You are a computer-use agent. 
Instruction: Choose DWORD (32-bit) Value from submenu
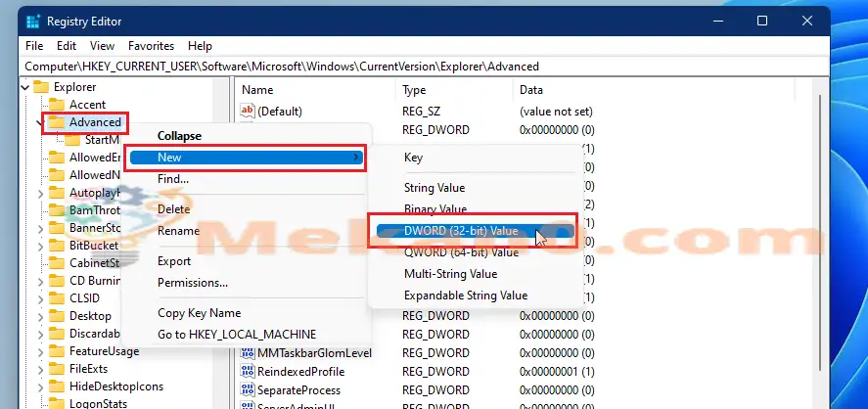tap(460, 231)
